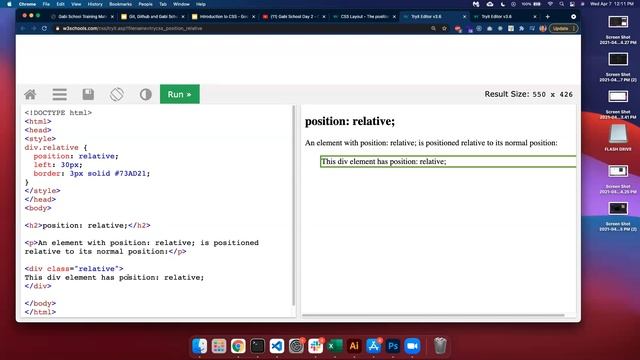Click the <h2> line in the code editor
The width and height of the screenshot is (640, 360).
(x=87, y=225)
